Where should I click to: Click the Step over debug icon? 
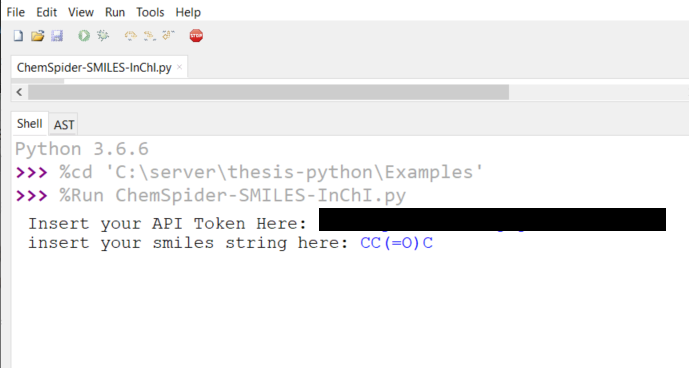[x=131, y=36]
